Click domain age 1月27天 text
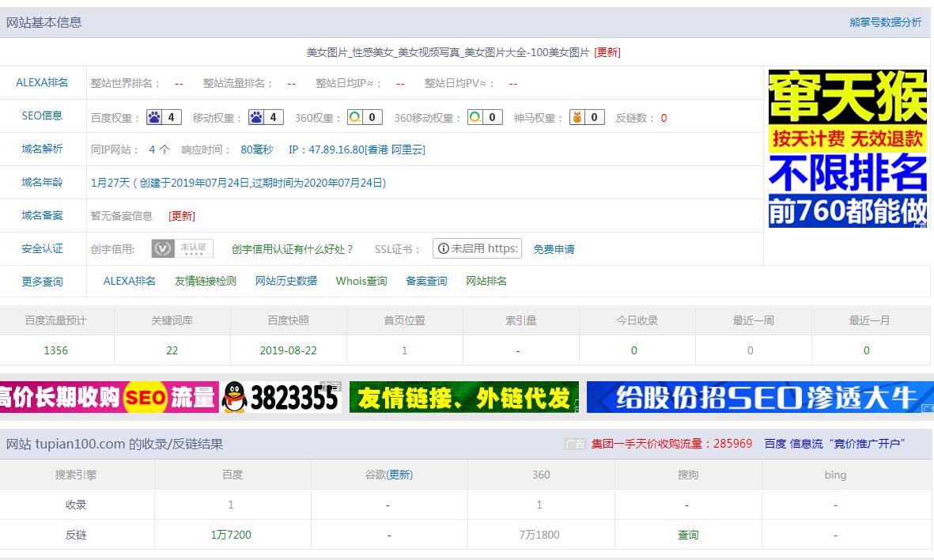Viewport: 934px width, 560px height. point(110,183)
